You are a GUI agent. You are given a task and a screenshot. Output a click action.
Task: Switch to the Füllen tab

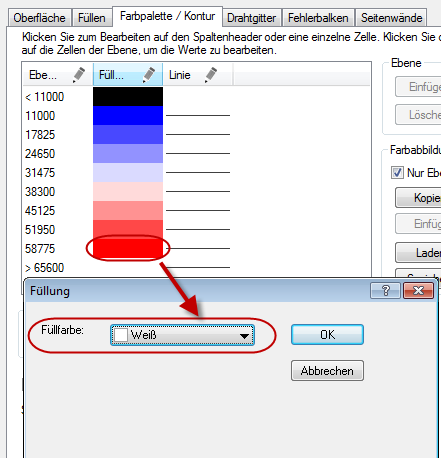tap(92, 18)
